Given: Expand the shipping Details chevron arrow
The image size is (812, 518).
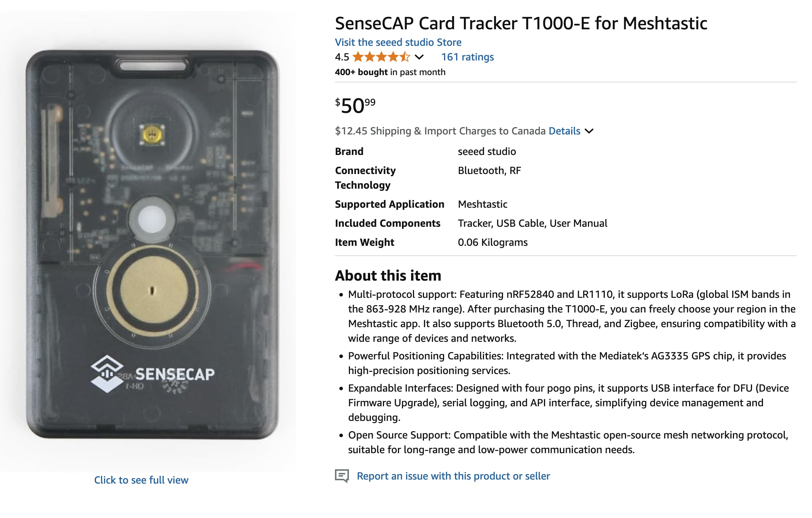Looking at the screenshot, I should [589, 131].
